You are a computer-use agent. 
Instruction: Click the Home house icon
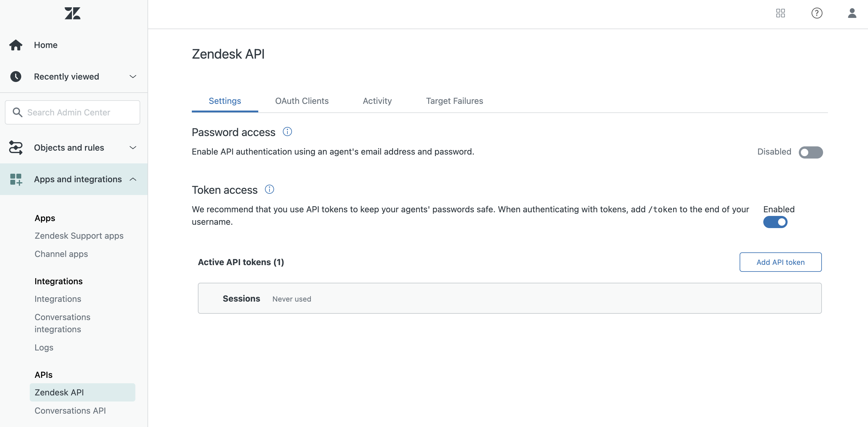point(16,45)
